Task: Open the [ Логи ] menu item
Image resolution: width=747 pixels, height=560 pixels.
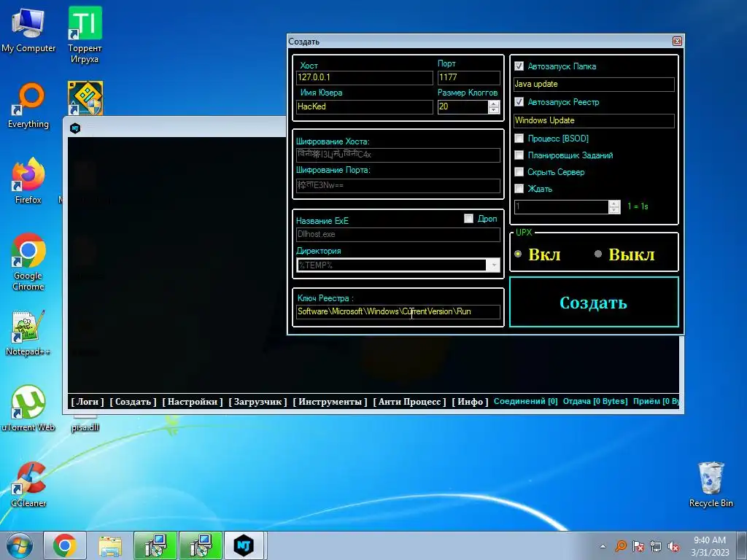Action: (x=88, y=402)
